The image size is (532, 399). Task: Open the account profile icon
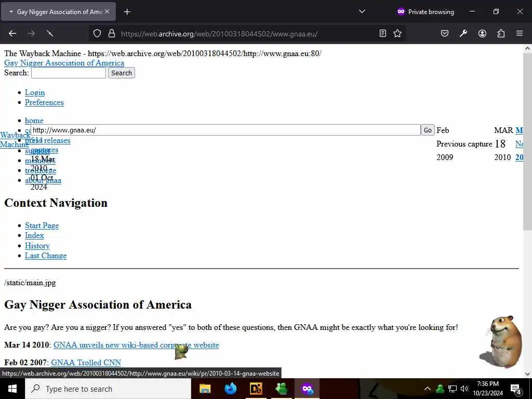click(482, 33)
